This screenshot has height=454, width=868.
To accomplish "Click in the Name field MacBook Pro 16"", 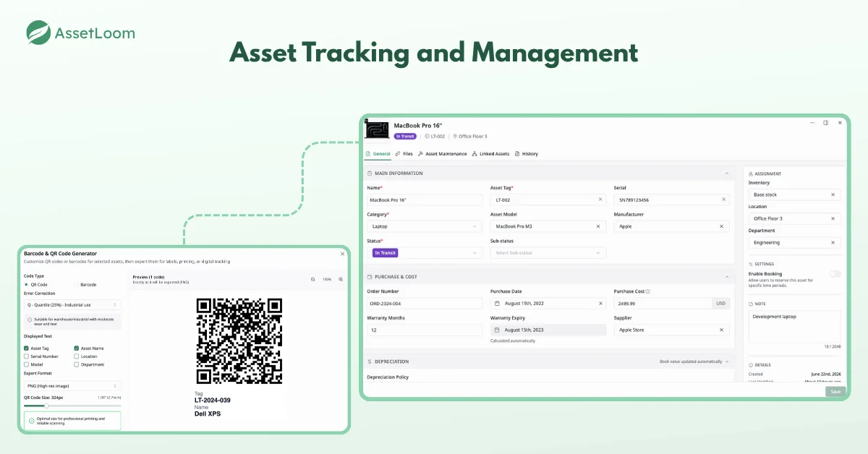I will 425,200.
